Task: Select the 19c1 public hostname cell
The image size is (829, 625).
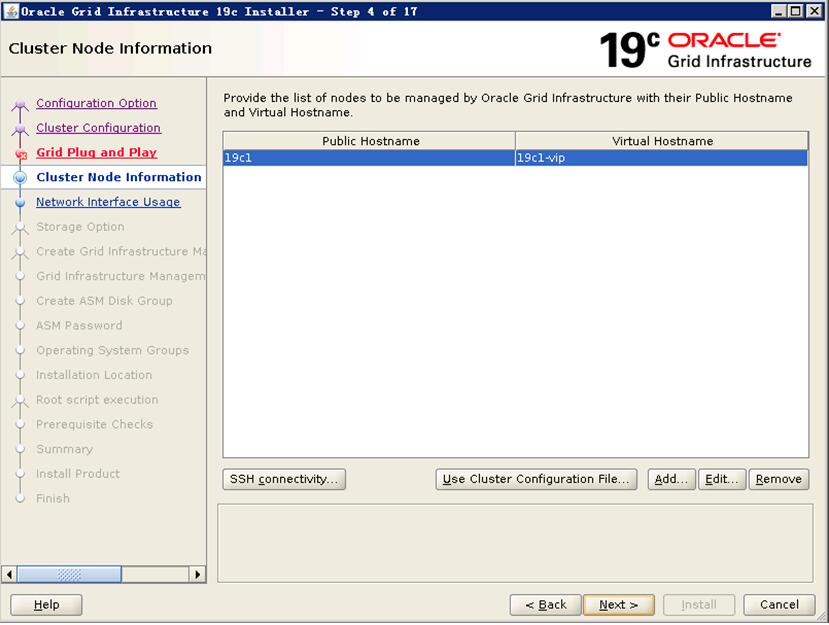Action: (x=369, y=158)
